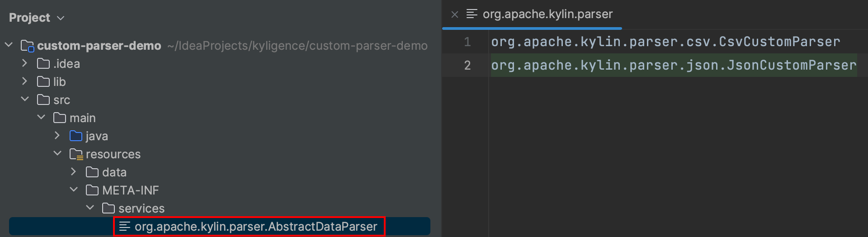Click the custom-parser-demo project module icon
868x237 pixels.
[x=27, y=46]
